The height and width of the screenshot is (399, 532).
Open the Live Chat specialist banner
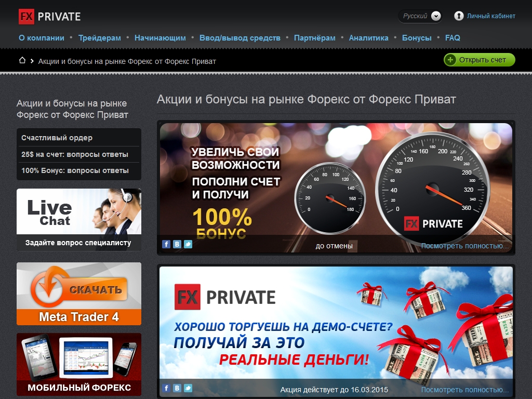tap(79, 219)
